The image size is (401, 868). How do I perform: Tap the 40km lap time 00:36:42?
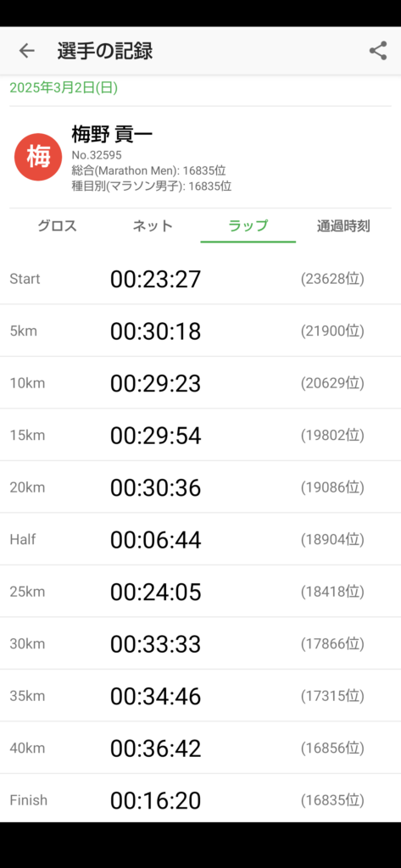pyautogui.click(x=156, y=748)
